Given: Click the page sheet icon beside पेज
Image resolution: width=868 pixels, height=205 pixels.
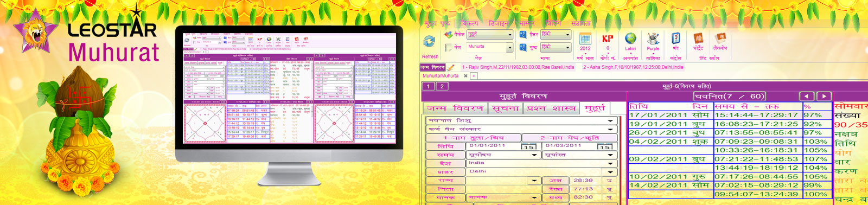Looking at the screenshot, I should (x=448, y=47).
